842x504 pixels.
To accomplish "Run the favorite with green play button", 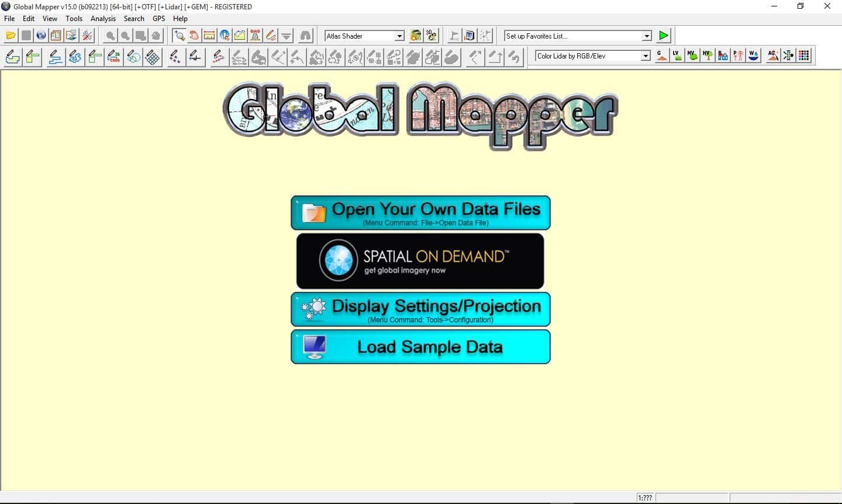I will (x=663, y=36).
